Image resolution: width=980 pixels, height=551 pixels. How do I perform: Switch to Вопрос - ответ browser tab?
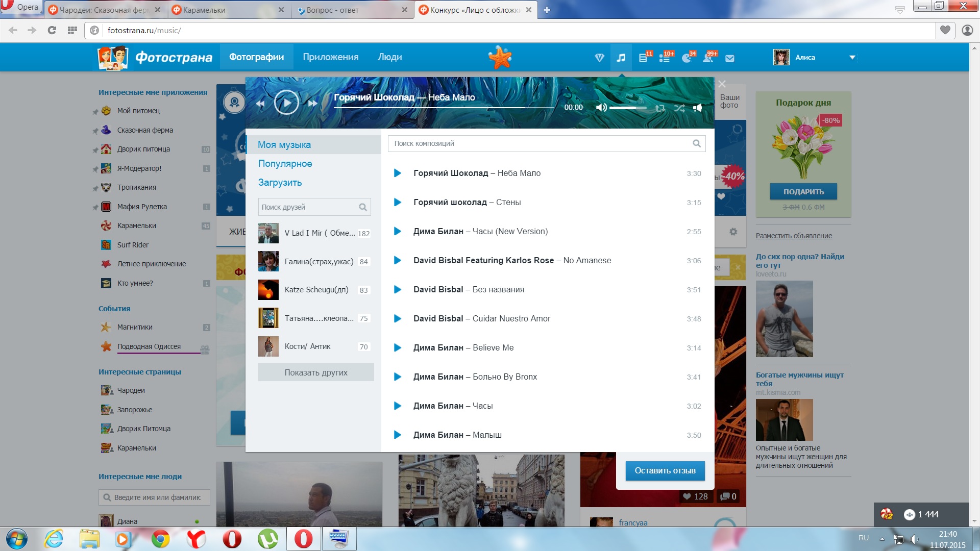[352, 10]
